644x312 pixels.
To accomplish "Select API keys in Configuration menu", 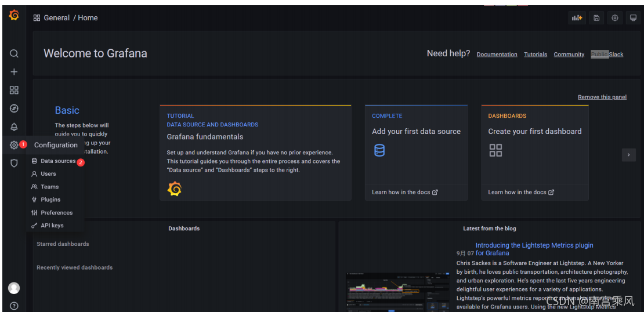I will (x=56, y=226).
